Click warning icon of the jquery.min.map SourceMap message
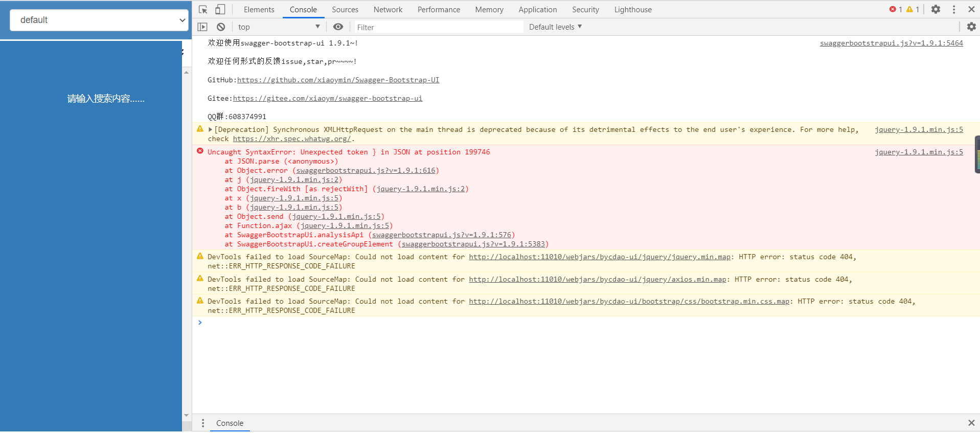Image resolution: width=980 pixels, height=433 pixels. coord(200,256)
